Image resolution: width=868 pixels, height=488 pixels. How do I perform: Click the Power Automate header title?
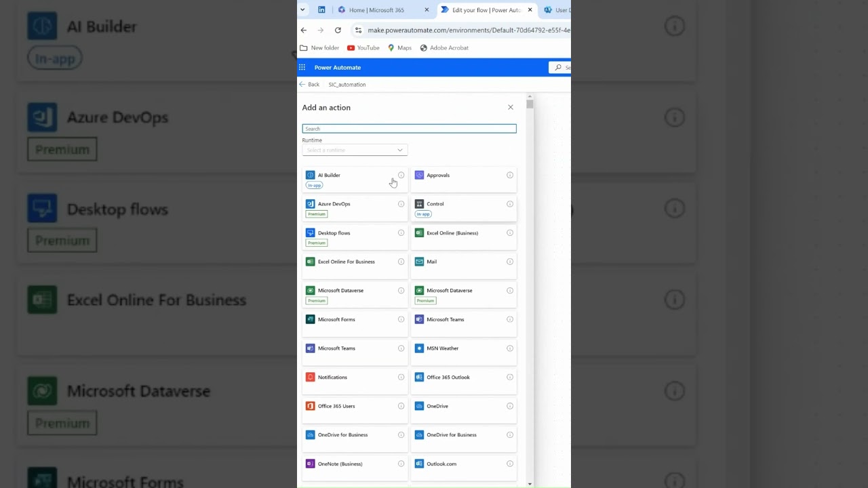coord(338,67)
